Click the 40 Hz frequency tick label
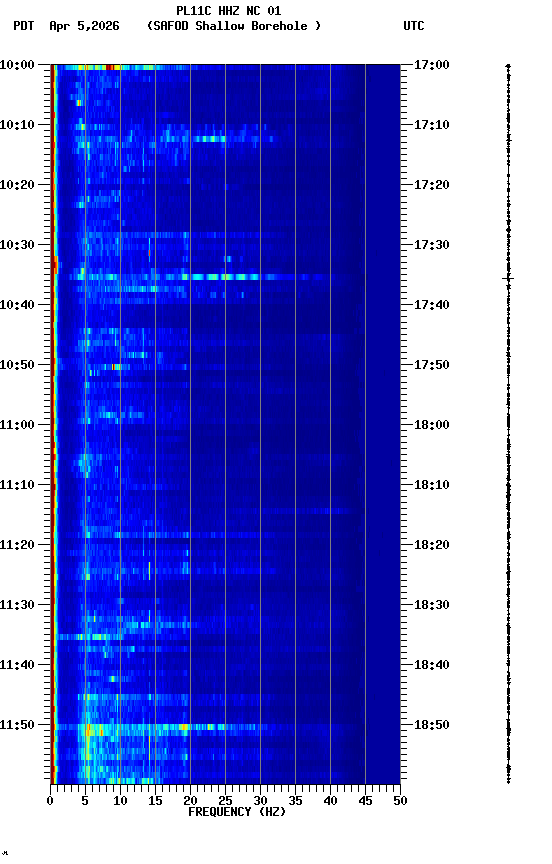The height and width of the screenshot is (864, 552). point(330,801)
